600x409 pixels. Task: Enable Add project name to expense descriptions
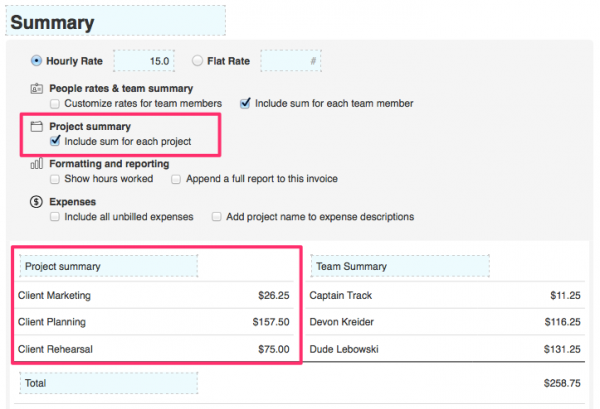click(x=217, y=216)
